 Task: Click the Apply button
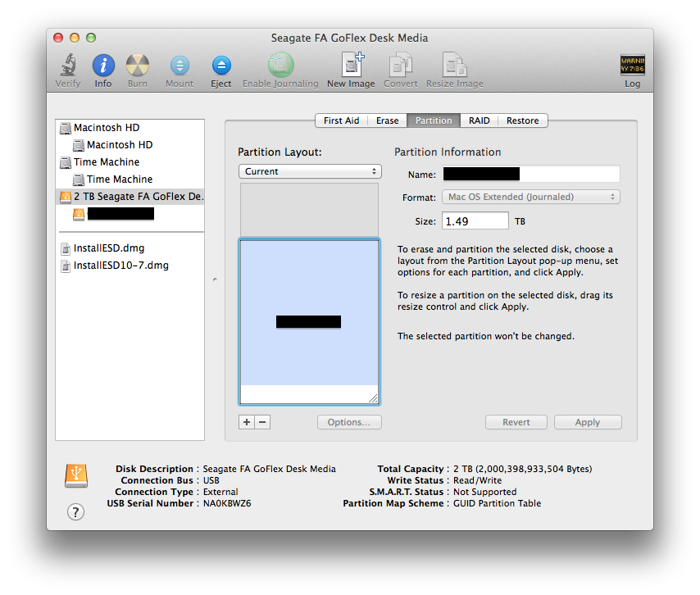pyautogui.click(x=588, y=422)
